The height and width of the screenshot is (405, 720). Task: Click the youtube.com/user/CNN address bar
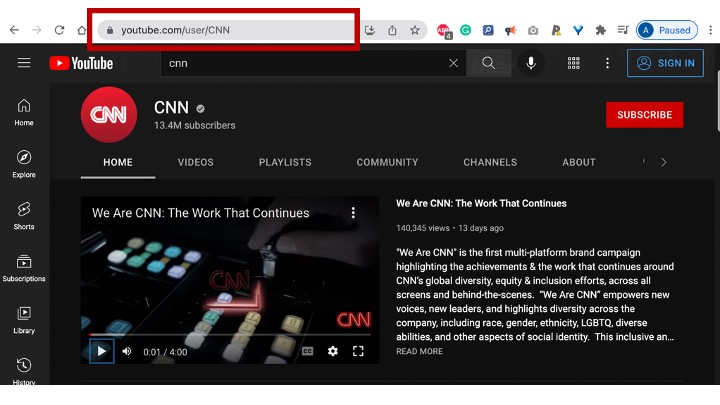coord(225,30)
